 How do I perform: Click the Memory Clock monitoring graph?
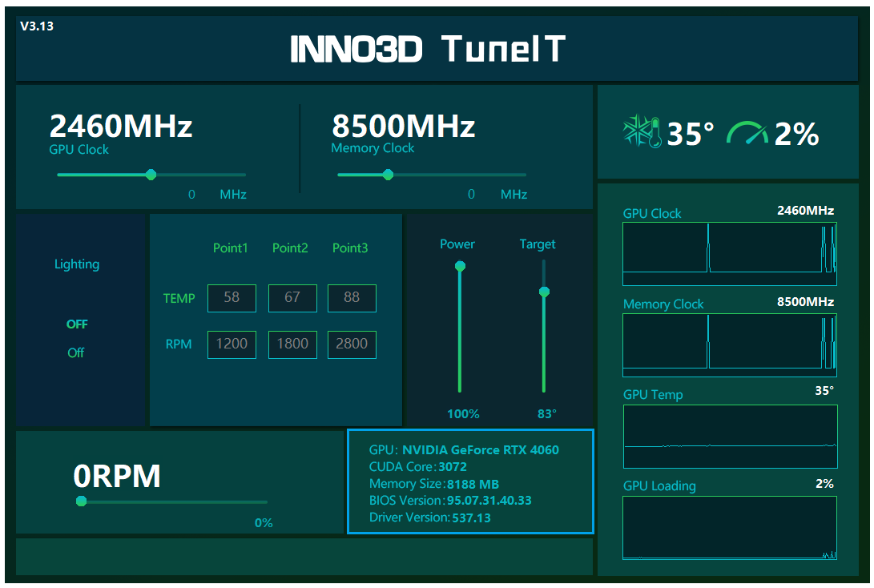(x=730, y=345)
